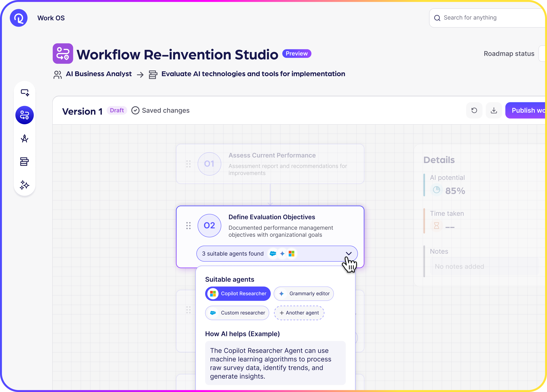
Task: Click the 01 step number circle
Action: [x=209, y=164]
